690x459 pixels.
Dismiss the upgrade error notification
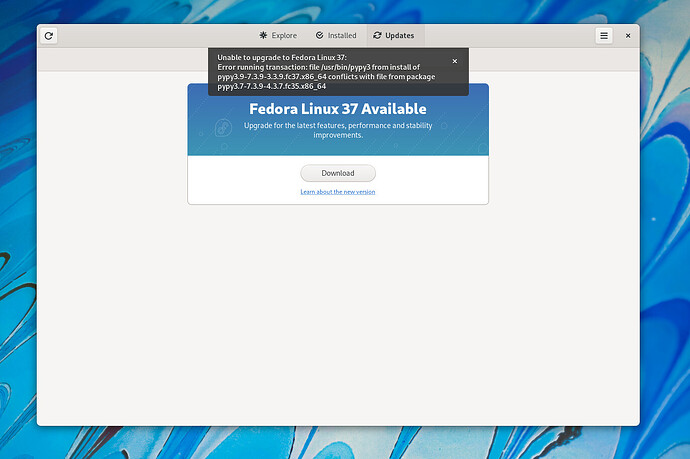click(x=455, y=61)
